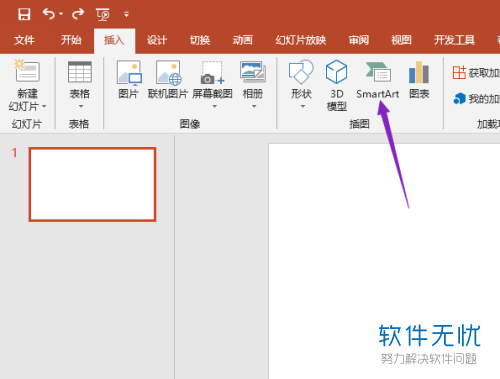Click the slide number 1 label
This screenshot has height=379, width=500.
[x=14, y=153]
